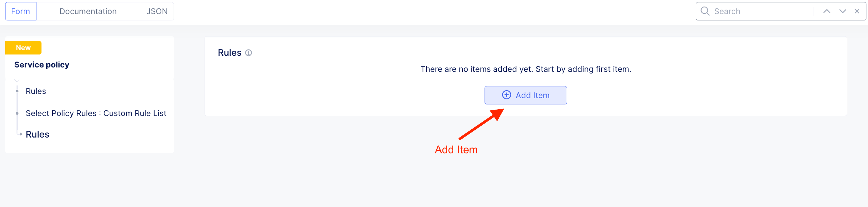Viewport: 868px width, 207px height.
Task: Click the bullet beside Select Policy Rules
Action: (17, 114)
